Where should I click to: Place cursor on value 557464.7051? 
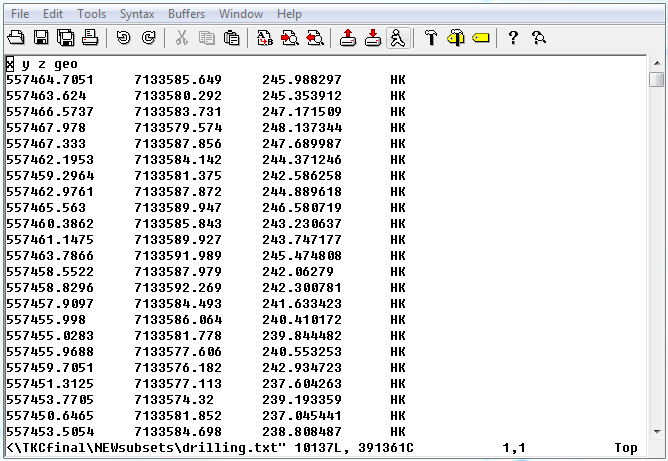(x=50, y=80)
